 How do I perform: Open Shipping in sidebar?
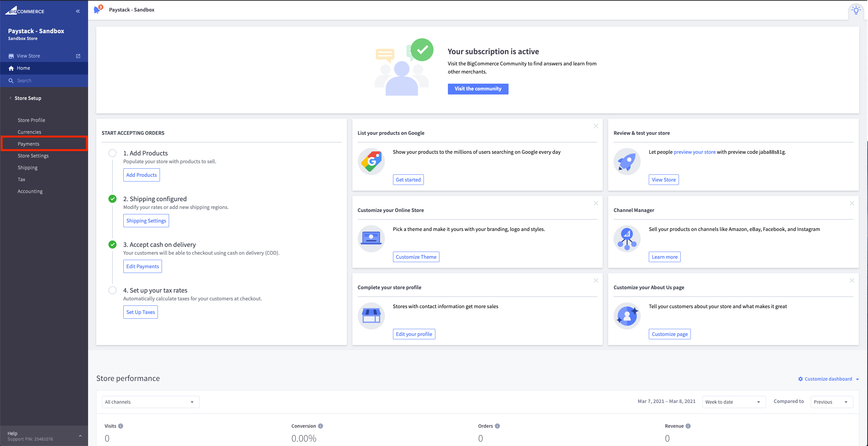pyautogui.click(x=28, y=168)
